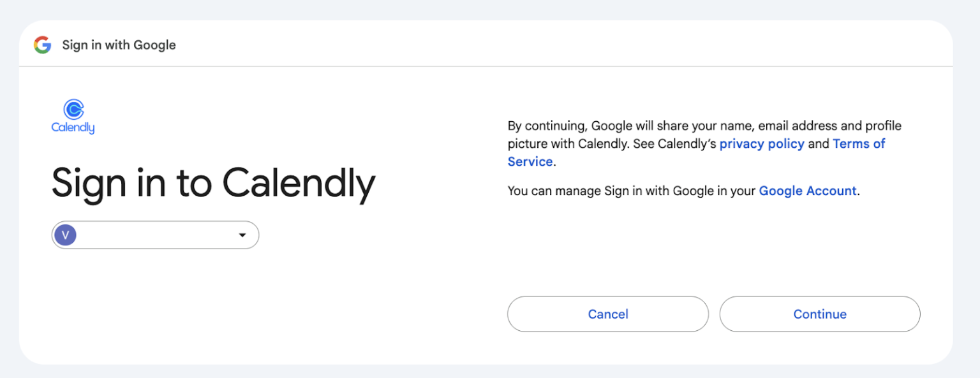Open the account selector pill field

tap(155, 235)
